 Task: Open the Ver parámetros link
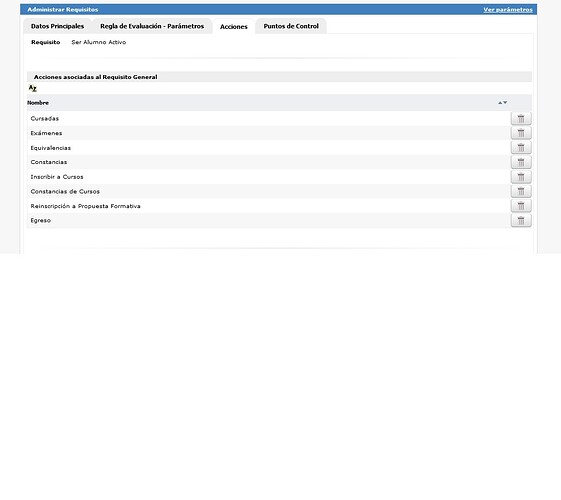[508, 10]
